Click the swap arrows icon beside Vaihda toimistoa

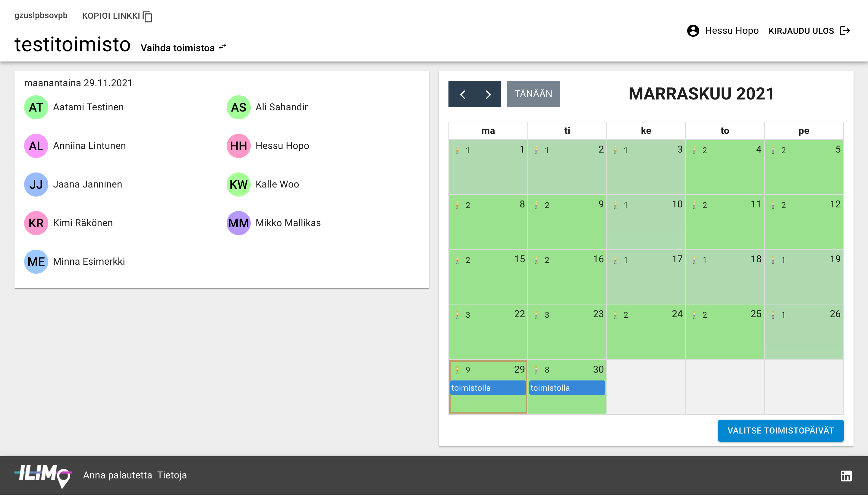223,47
